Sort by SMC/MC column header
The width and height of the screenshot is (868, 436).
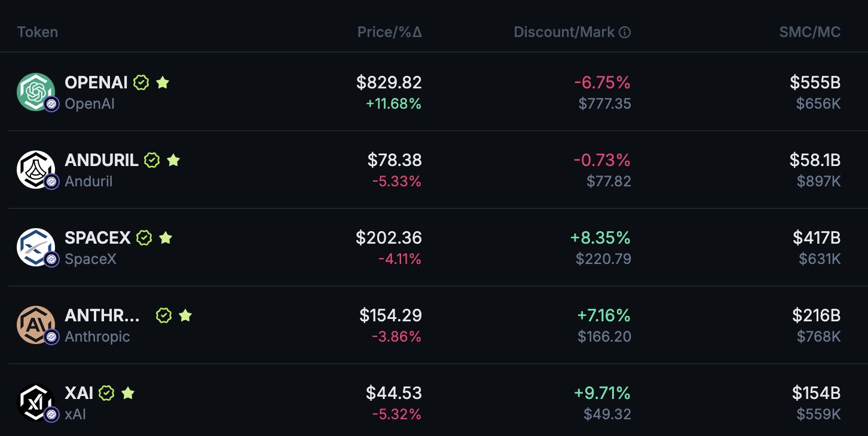point(809,32)
